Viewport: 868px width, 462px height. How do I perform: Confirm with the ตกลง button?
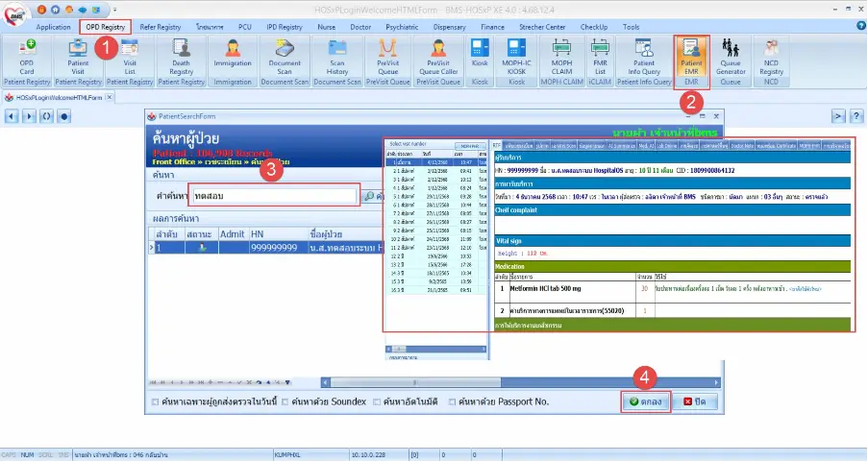tap(645, 401)
